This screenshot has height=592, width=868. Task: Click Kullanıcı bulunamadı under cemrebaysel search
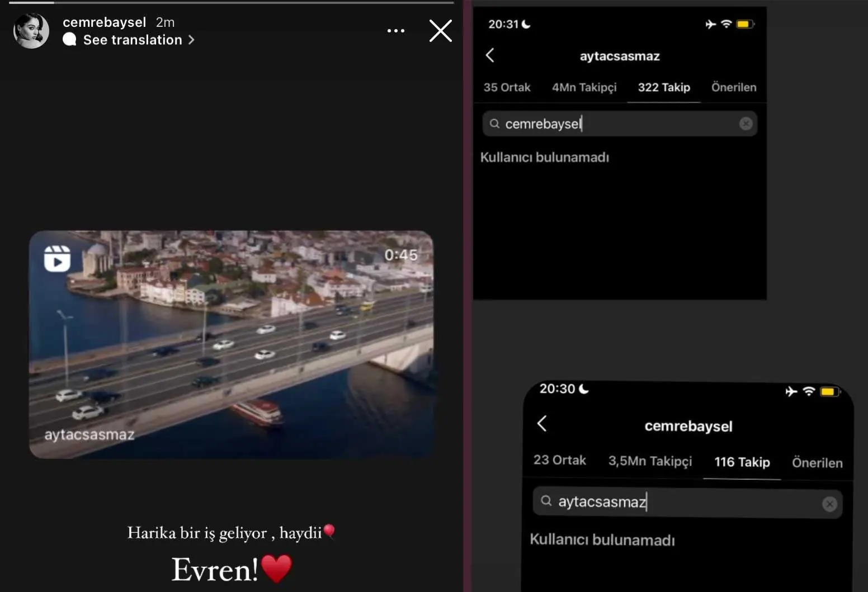[545, 157]
